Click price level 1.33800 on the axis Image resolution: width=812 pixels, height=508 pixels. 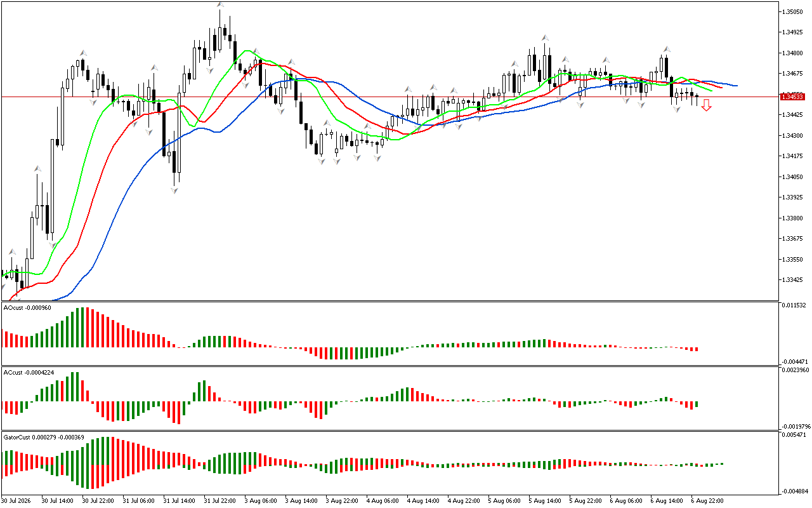coord(793,218)
